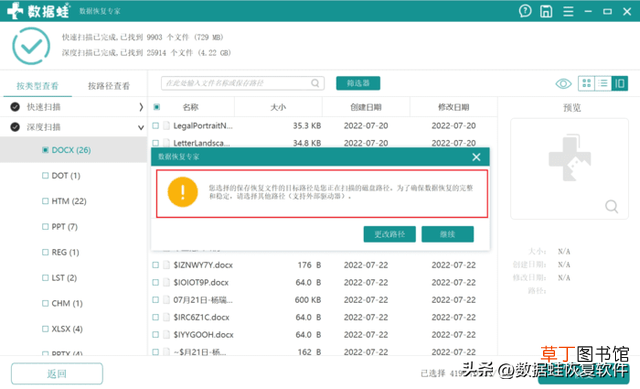This screenshot has height=389, width=640.
Task: Select the HTM (22) tree label
Action: (69, 201)
